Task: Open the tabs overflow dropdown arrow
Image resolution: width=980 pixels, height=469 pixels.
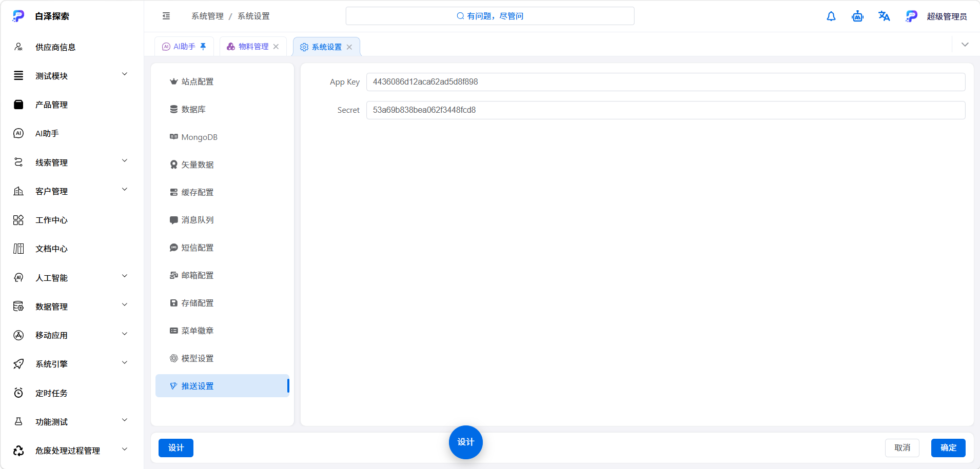Action: (965, 45)
